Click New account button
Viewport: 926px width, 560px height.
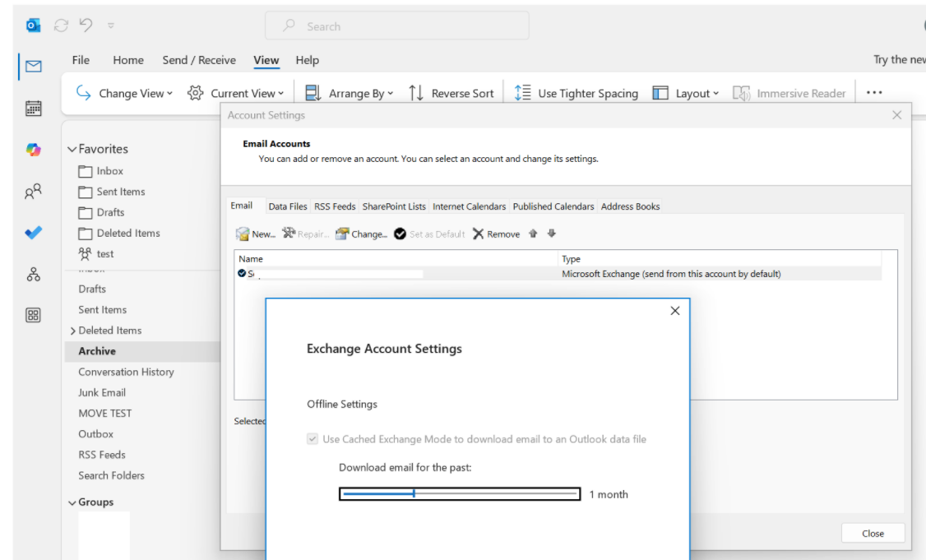pyautogui.click(x=256, y=234)
